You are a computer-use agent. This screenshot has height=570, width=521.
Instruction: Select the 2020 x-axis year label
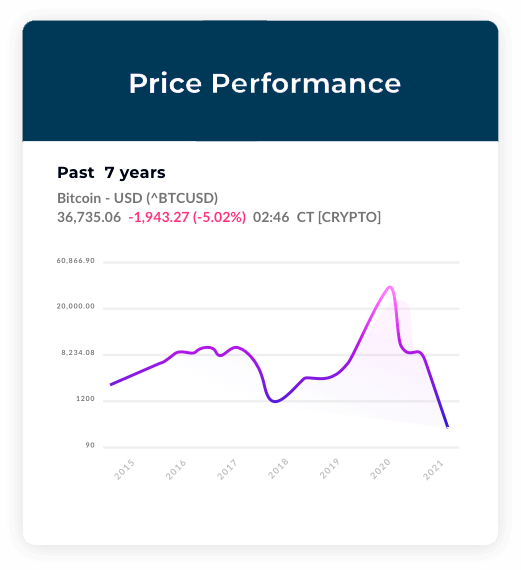tap(381, 469)
